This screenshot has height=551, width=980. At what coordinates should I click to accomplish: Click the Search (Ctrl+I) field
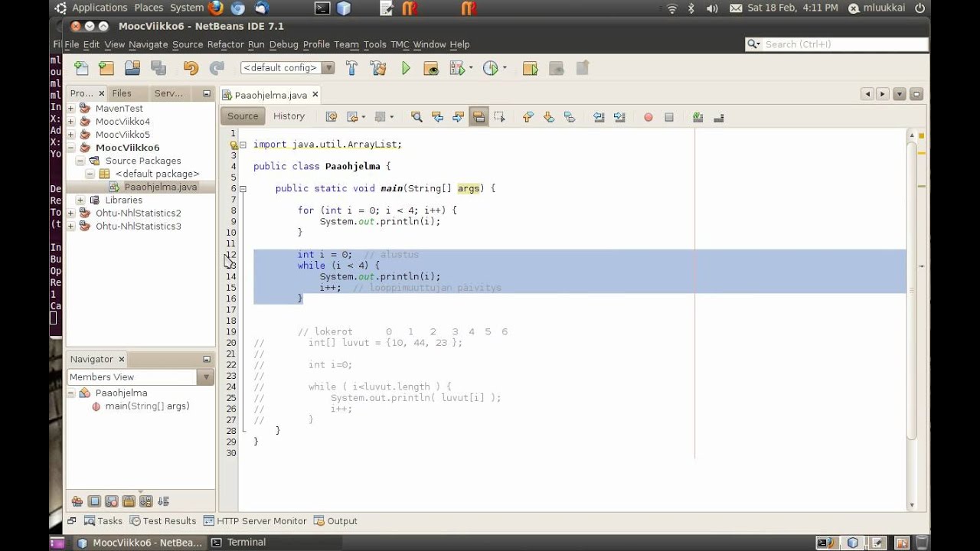(x=837, y=44)
